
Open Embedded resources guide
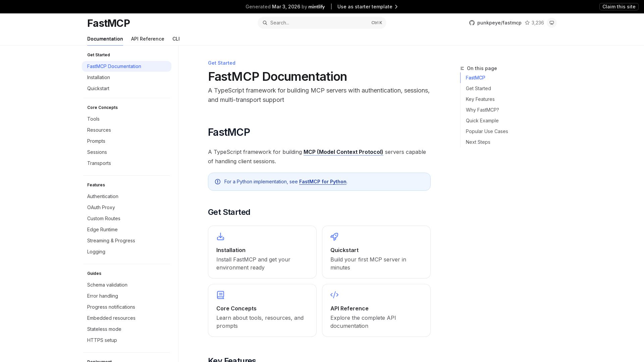coord(126,318)
